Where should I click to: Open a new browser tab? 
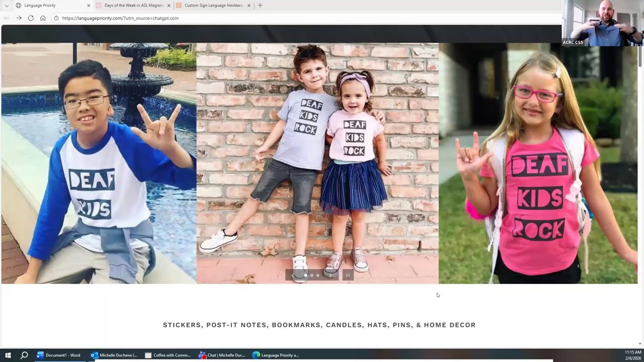260,6
